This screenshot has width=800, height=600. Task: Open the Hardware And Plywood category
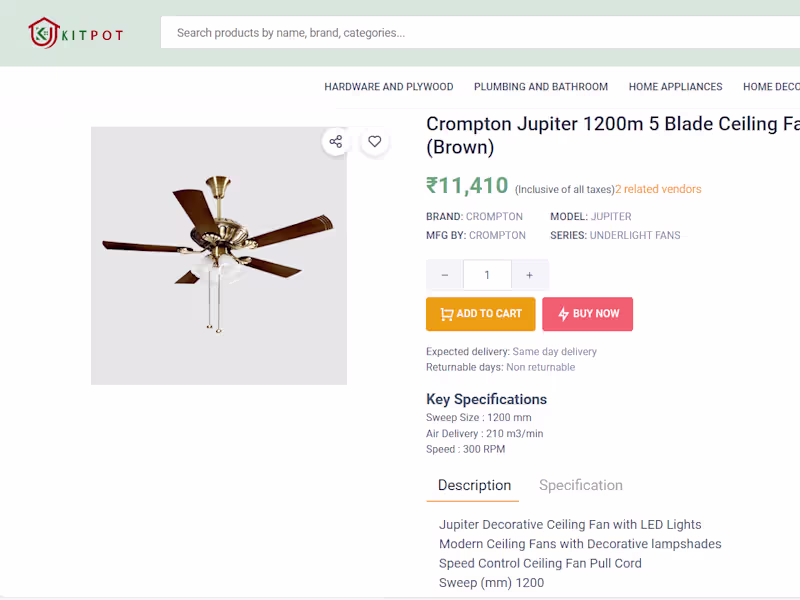389,87
